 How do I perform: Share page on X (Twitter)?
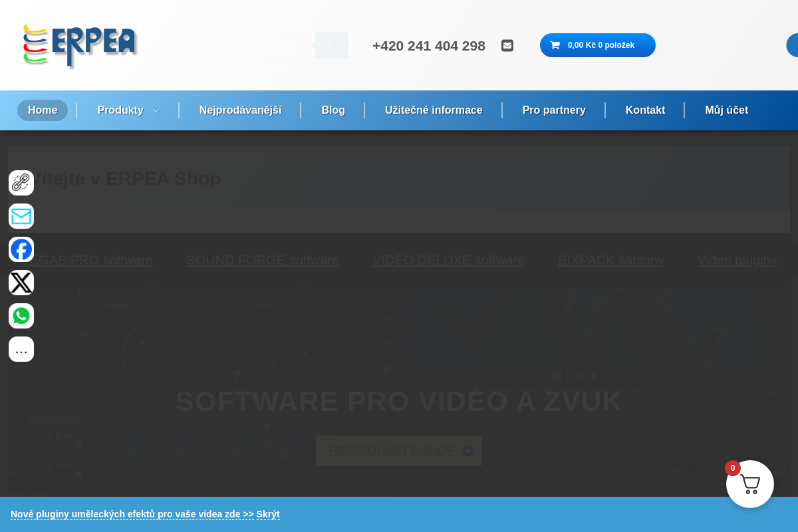click(x=21, y=283)
